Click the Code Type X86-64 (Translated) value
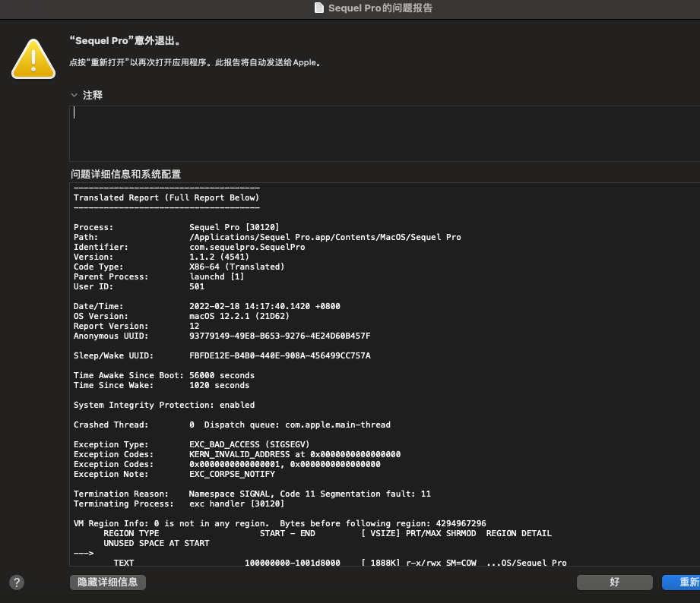 pos(236,267)
